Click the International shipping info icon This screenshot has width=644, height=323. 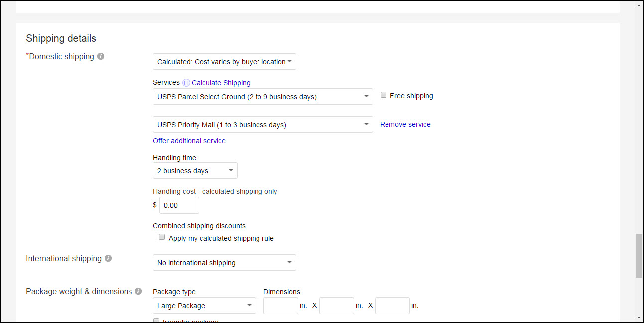[108, 259]
